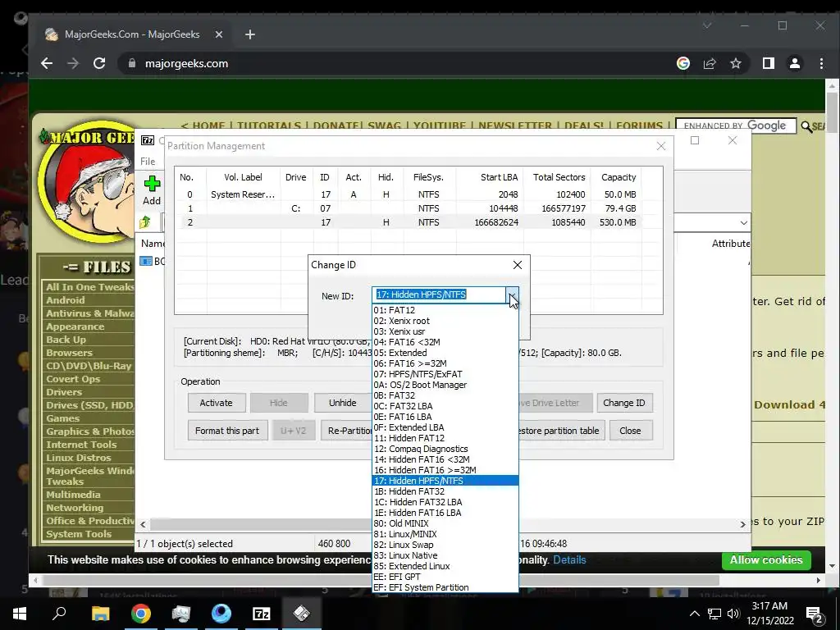Click the Start LBA column header
The width and height of the screenshot is (840, 630).
click(x=491, y=177)
